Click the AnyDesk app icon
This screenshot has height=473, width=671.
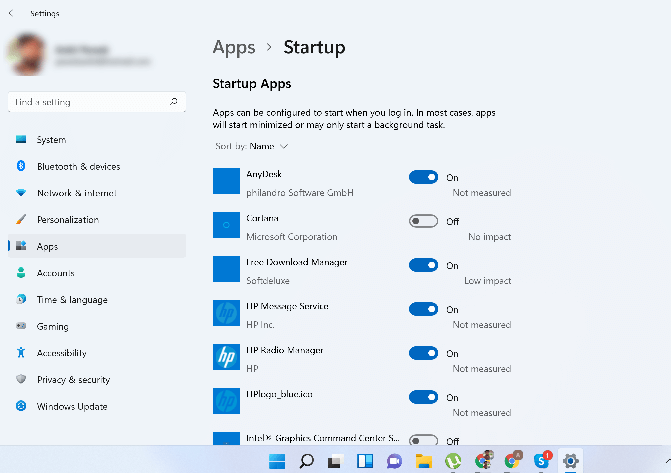226,181
